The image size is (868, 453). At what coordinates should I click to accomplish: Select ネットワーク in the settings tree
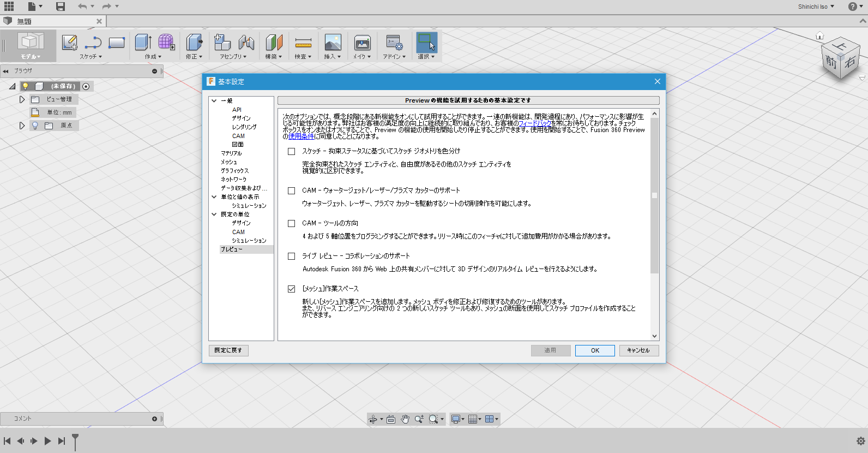233,180
